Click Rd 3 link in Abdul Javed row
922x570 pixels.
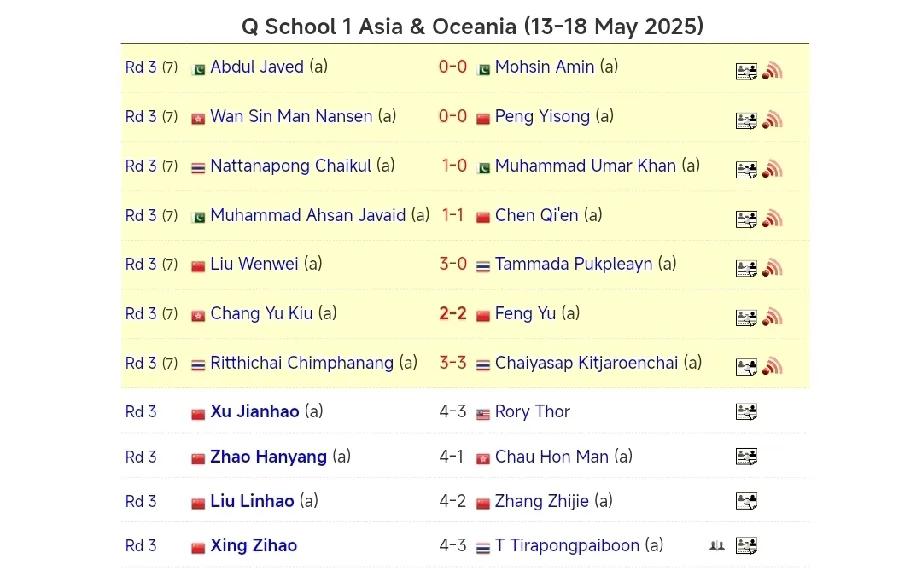tap(141, 67)
